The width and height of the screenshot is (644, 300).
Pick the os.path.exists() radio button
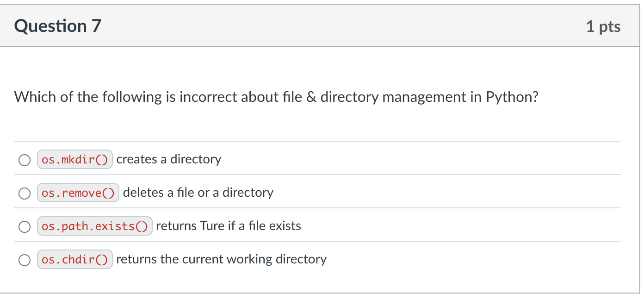click(x=24, y=226)
